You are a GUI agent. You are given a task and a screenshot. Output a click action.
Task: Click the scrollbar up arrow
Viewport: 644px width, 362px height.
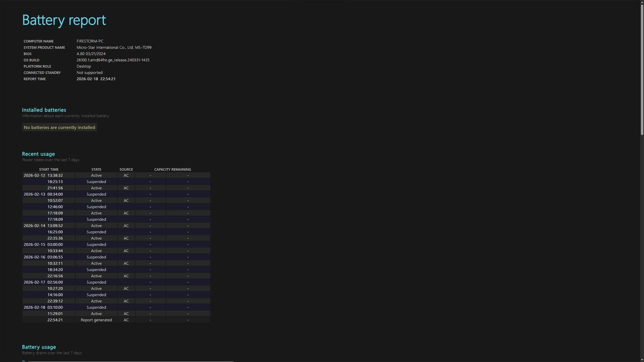pyautogui.click(x=642, y=2)
